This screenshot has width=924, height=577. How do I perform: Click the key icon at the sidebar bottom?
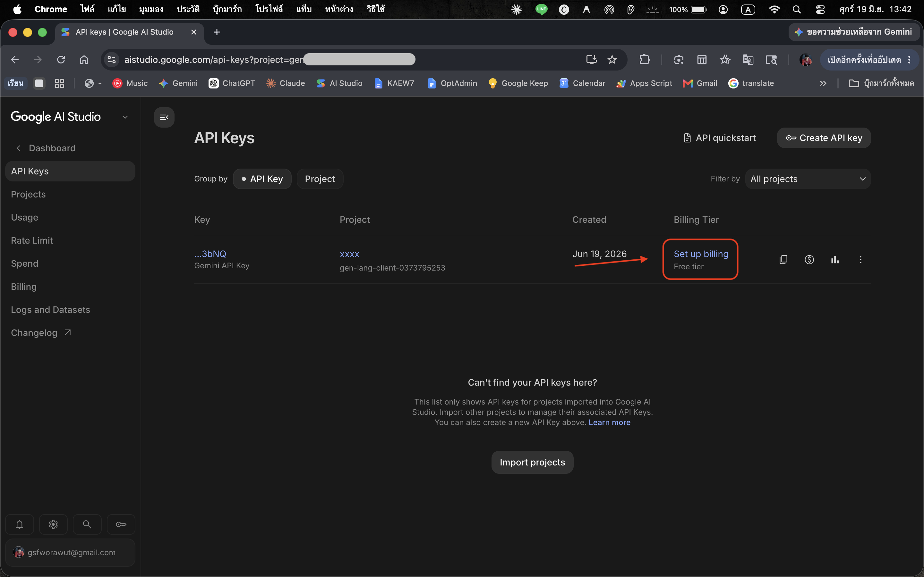point(121,524)
